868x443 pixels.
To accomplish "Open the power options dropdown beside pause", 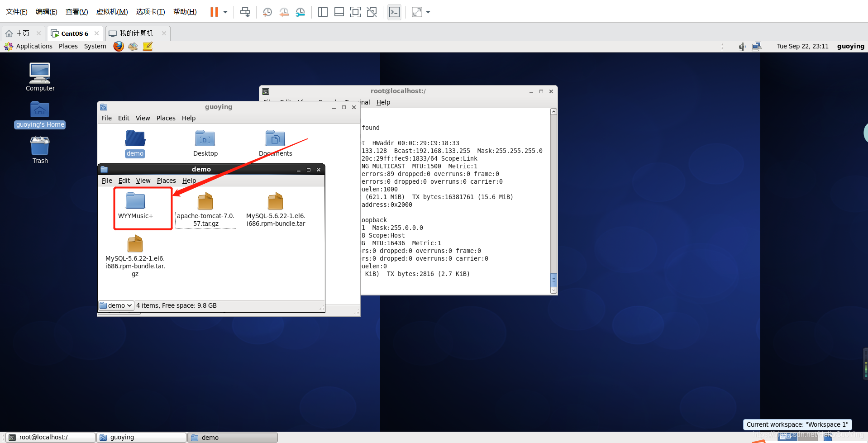I will 225,12.
